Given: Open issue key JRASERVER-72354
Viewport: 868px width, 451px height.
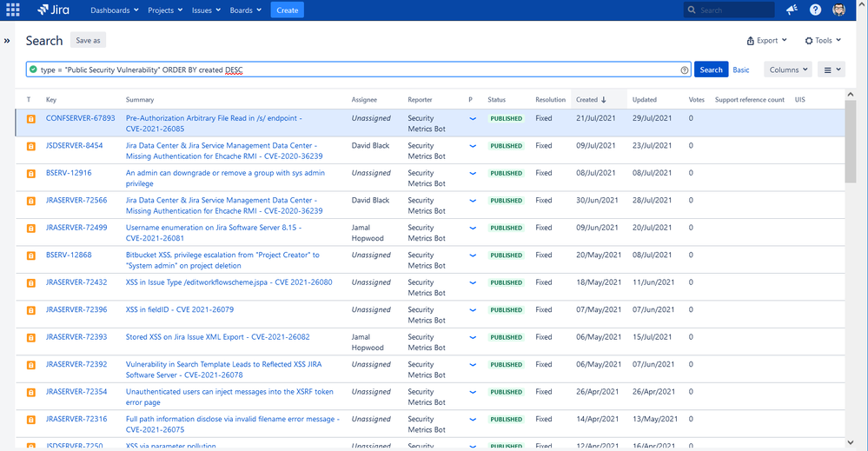Looking at the screenshot, I should point(76,391).
